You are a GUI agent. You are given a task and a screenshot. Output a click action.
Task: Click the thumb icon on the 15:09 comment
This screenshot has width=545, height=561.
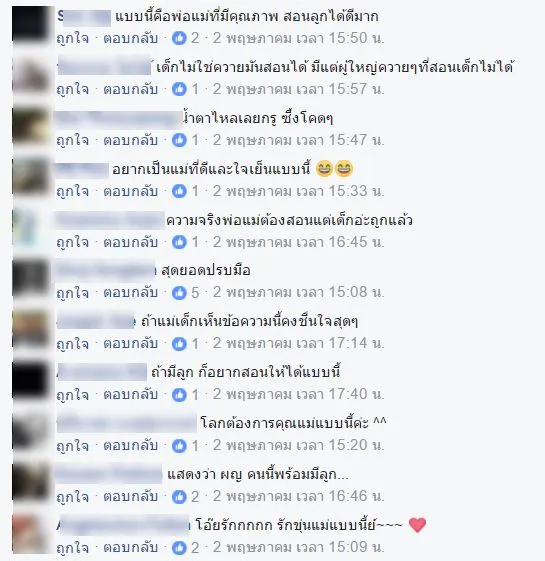(179, 548)
